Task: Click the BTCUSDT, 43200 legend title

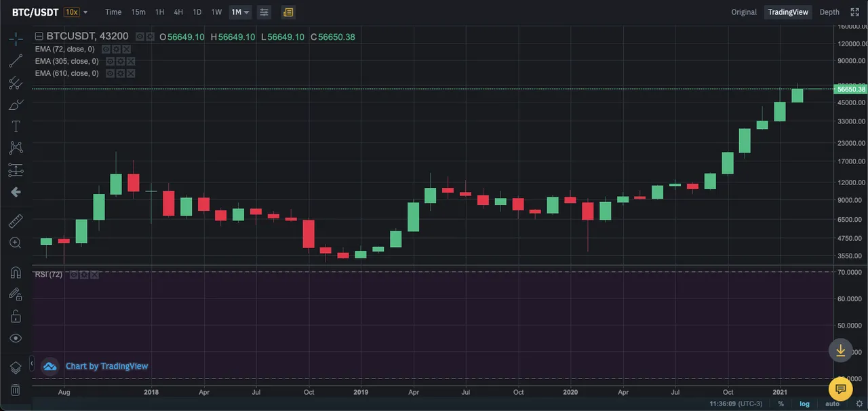Action: (x=87, y=37)
